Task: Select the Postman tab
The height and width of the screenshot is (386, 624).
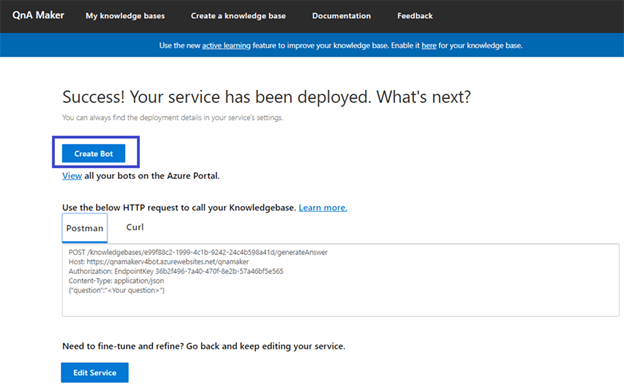Action: pyautogui.click(x=85, y=228)
